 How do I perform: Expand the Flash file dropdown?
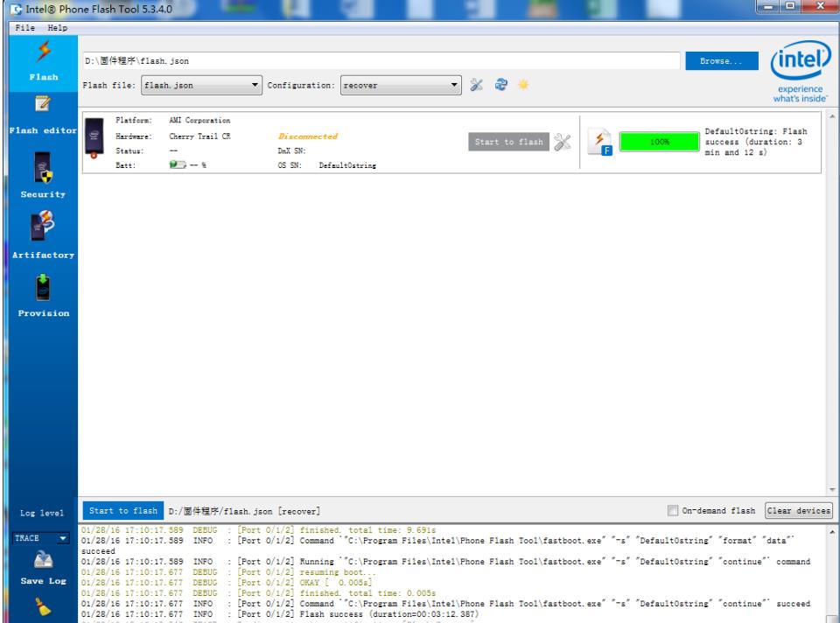pos(201,85)
